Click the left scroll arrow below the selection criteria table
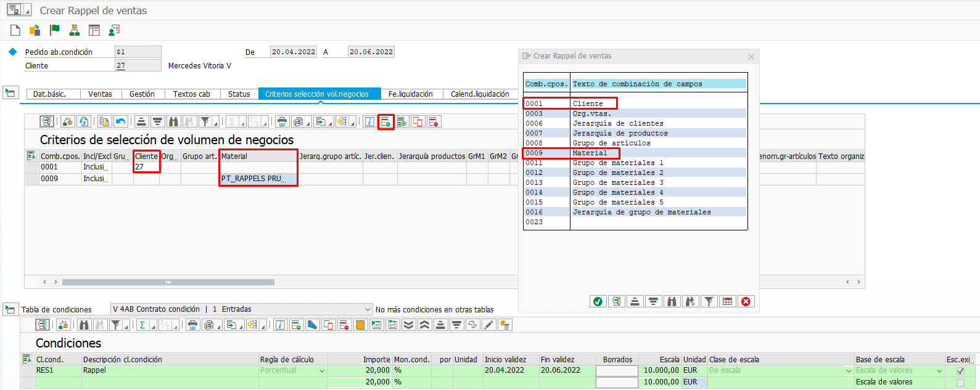 click(x=44, y=282)
